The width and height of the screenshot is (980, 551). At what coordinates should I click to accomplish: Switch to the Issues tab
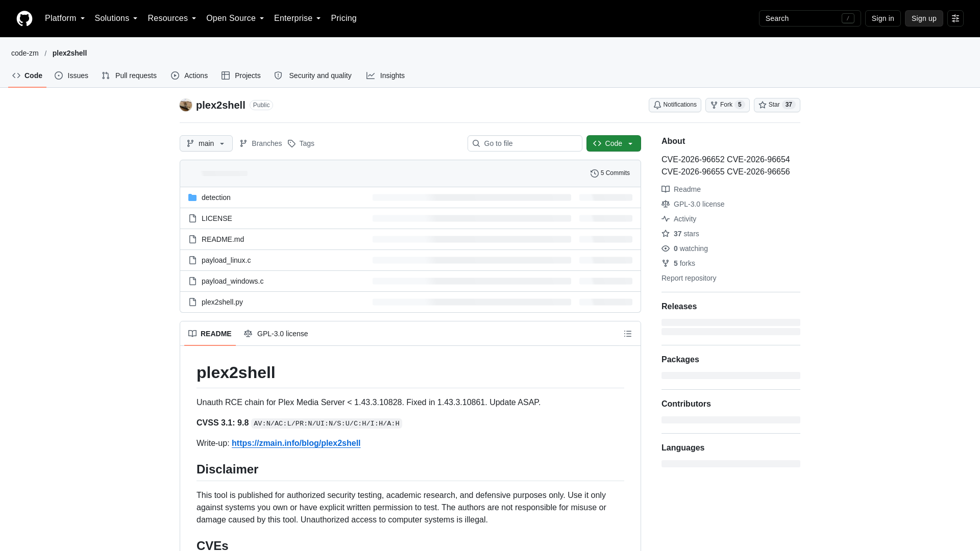coord(71,76)
